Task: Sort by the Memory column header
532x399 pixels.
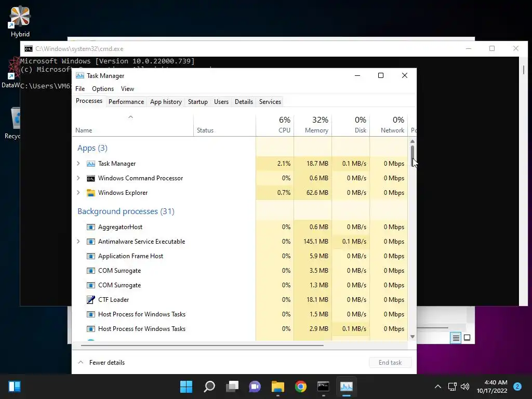Action: (x=313, y=125)
